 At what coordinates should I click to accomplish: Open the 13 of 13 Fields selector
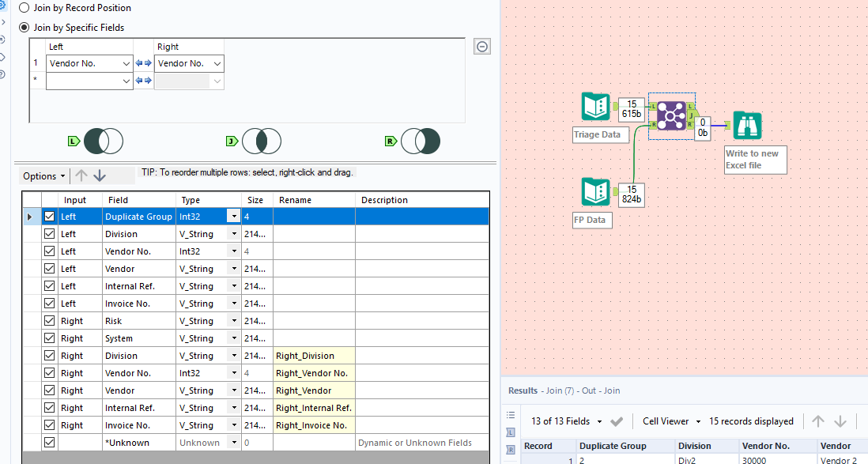[x=566, y=421]
